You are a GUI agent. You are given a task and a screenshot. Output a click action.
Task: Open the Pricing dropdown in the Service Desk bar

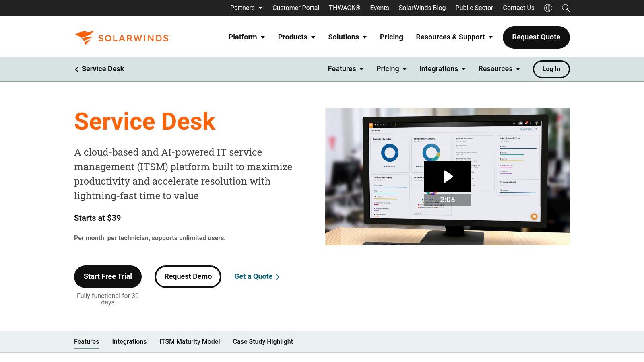tap(391, 69)
